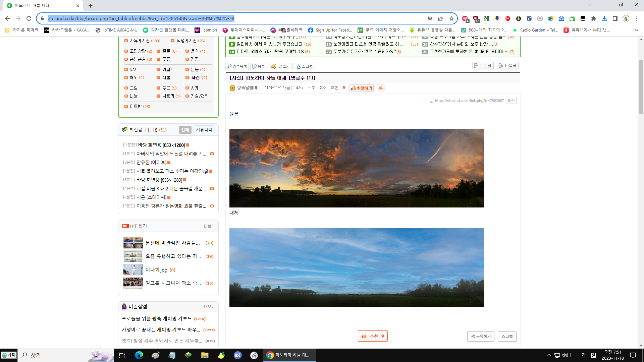Click the page vertical scrollbar thumb
Image resolution: width=644 pixels, height=362 pixels.
coord(641,87)
